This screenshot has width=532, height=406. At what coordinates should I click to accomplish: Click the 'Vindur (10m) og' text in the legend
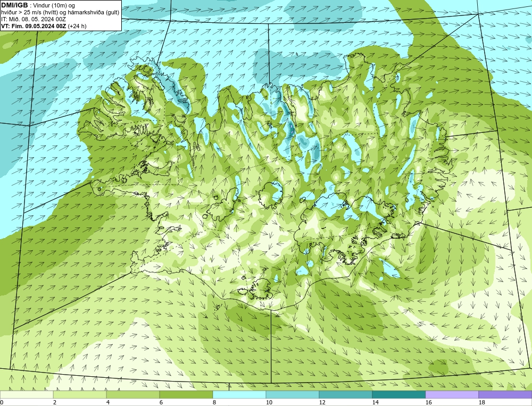[x=54, y=6]
